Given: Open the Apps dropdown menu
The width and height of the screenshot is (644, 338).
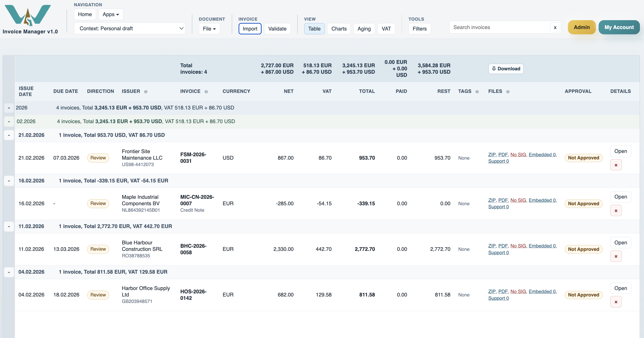Looking at the screenshot, I should point(111,14).
